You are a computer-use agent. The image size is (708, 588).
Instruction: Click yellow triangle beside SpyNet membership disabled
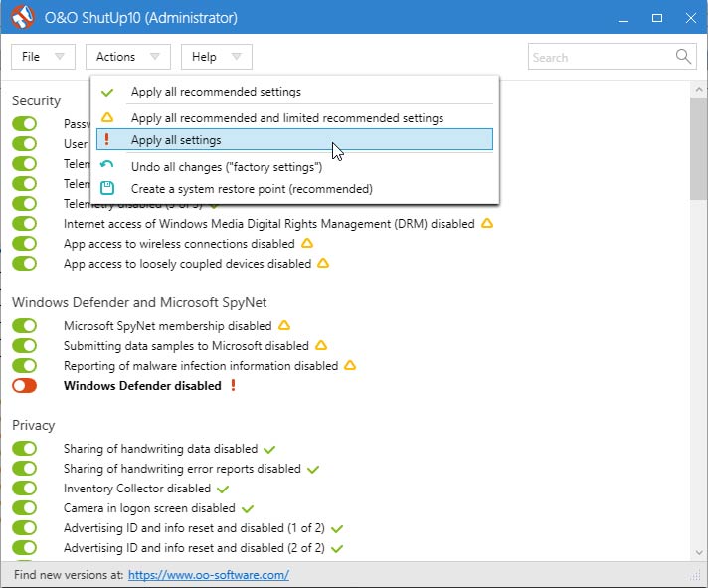[284, 325]
